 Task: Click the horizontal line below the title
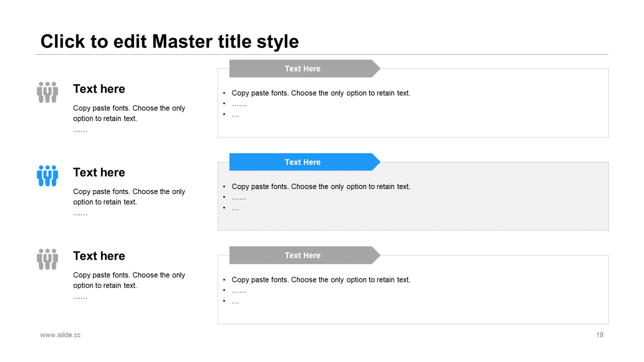point(322,54)
